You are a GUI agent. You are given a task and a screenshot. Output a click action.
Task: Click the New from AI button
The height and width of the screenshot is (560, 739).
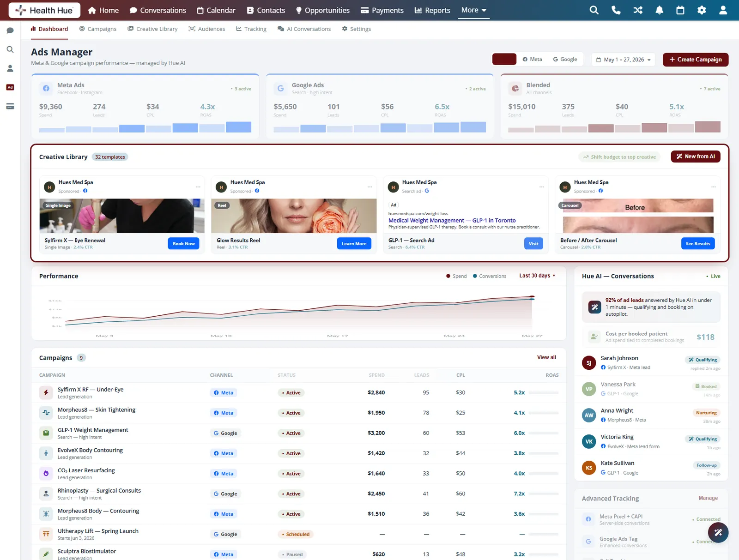(x=696, y=157)
